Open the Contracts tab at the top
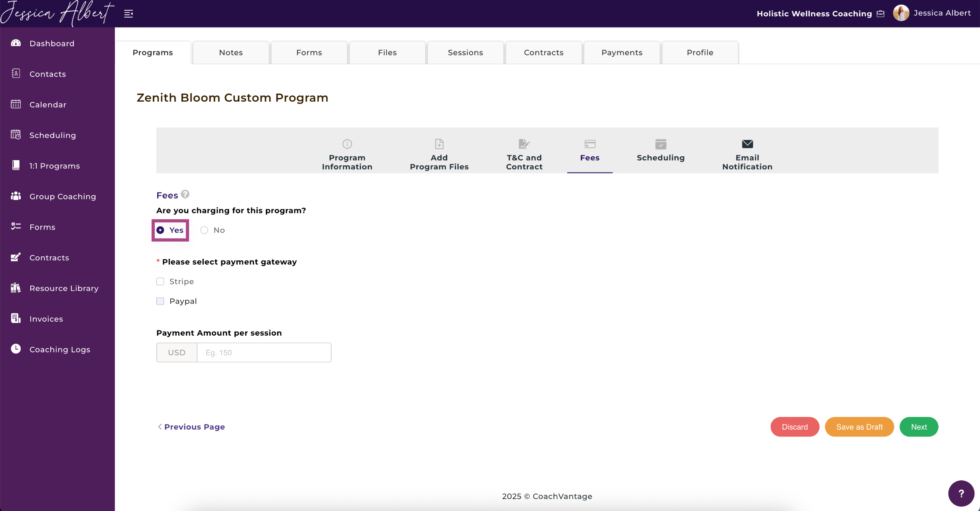This screenshot has width=980, height=511. pyautogui.click(x=544, y=53)
